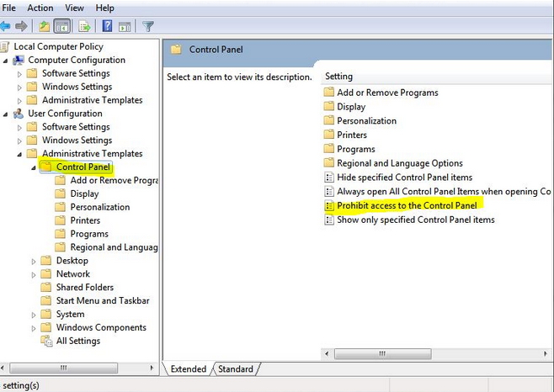Collapse the Computer Configuration node

pos(7,61)
